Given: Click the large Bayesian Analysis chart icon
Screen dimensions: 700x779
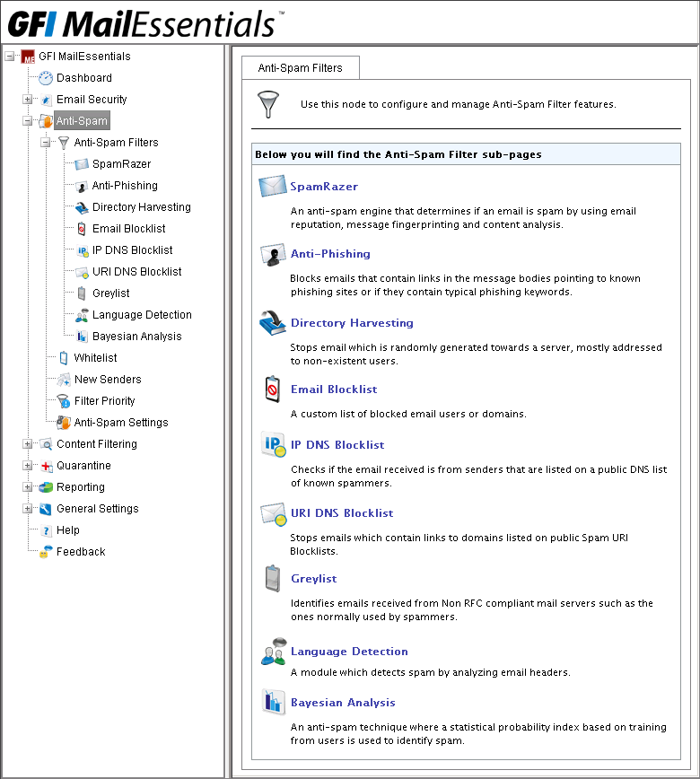Looking at the screenshot, I should pyautogui.click(x=273, y=702).
